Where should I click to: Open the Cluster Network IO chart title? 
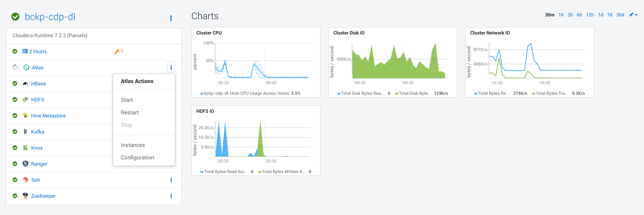tap(490, 33)
